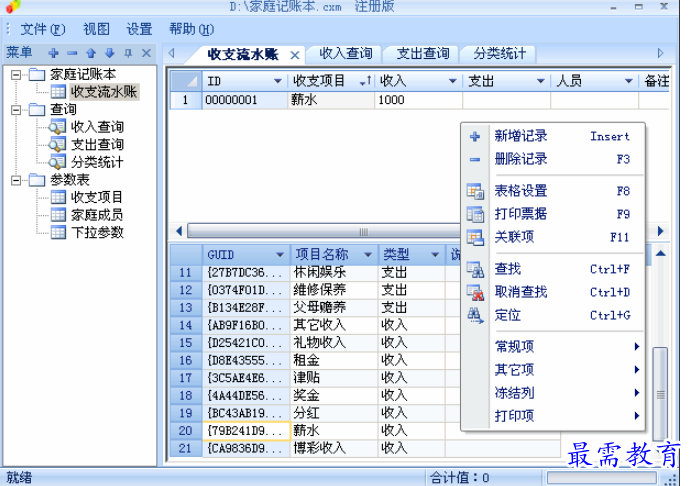Viewport: 689px width, 486px height.
Task: Switch to the 分类统计 tab
Action: point(499,54)
